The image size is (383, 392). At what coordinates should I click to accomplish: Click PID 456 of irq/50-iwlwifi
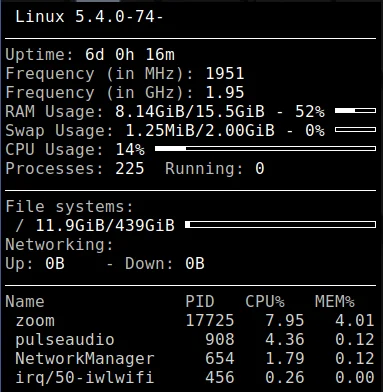pyautogui.click(x=220, y=378)
